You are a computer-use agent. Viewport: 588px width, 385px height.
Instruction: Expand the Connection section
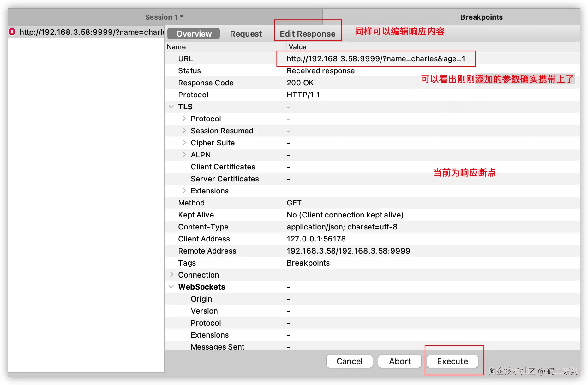[171, 275]
